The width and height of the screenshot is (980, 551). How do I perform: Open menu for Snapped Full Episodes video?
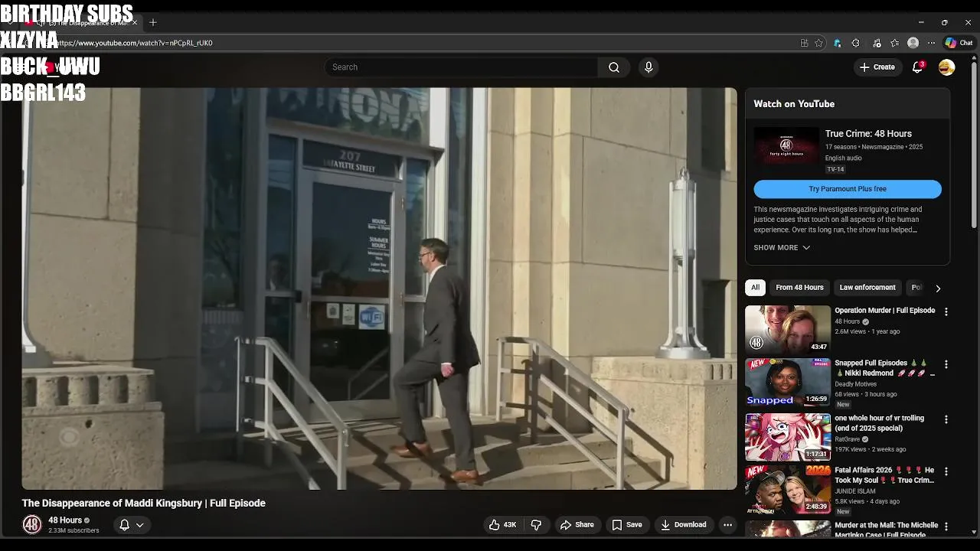coord(946,364)
